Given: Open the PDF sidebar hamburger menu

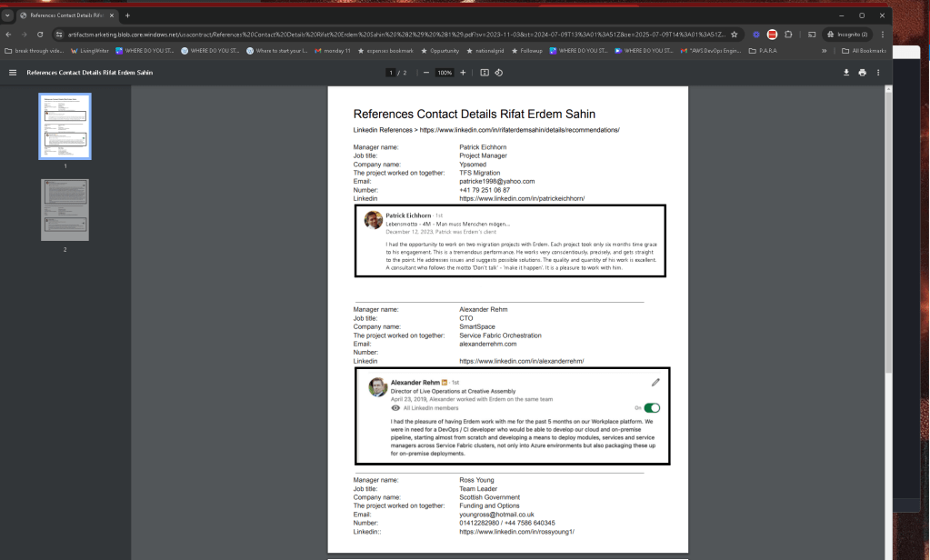Looking at the screenshot, I should pos(13,73).
